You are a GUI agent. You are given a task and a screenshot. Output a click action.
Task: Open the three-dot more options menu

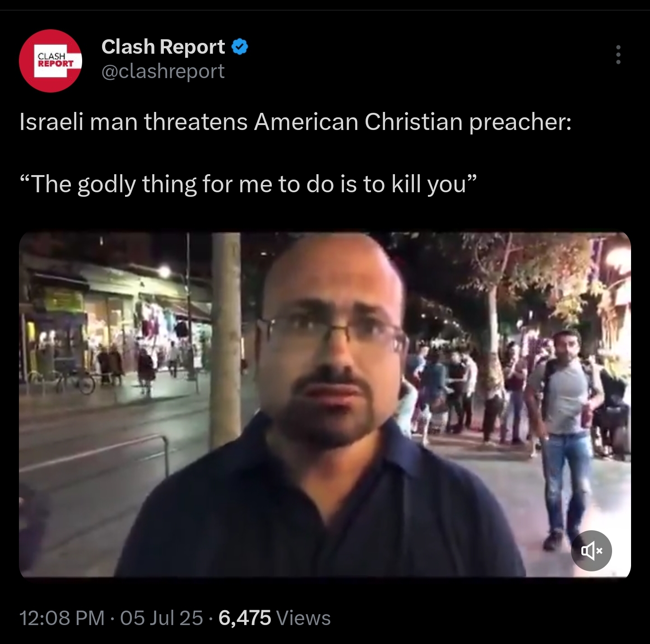tap(618, 55)
